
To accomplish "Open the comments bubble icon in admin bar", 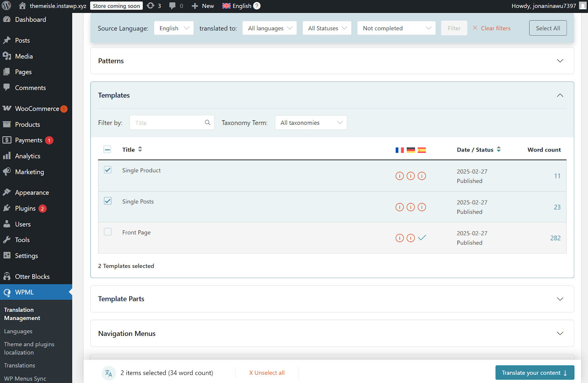I will tap(172, 6).
